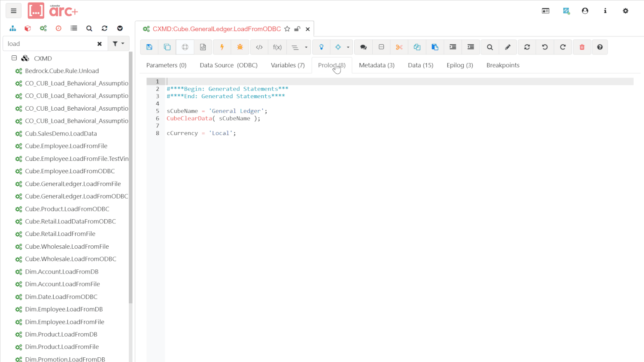The image size is (644, 362).
Task: Open the filter dropdown beside search box
Action: point(118,44)
